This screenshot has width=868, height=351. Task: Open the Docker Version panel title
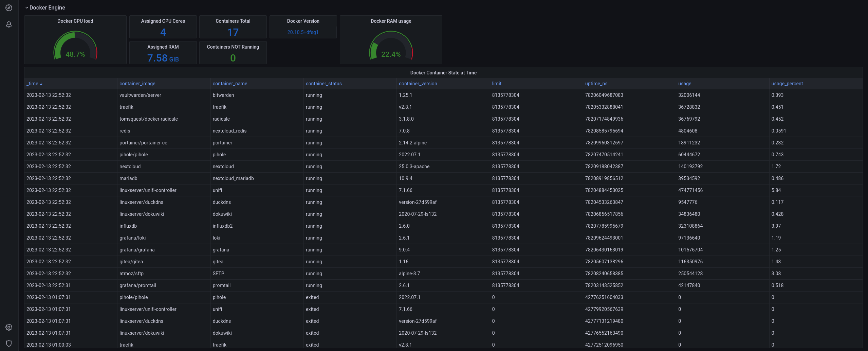point(303,21)
